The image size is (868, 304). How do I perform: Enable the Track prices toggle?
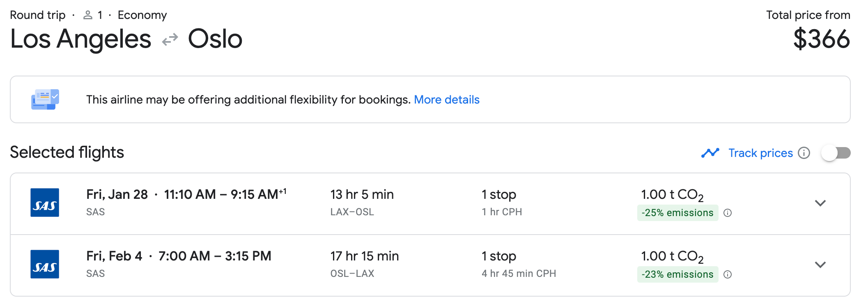836,153
